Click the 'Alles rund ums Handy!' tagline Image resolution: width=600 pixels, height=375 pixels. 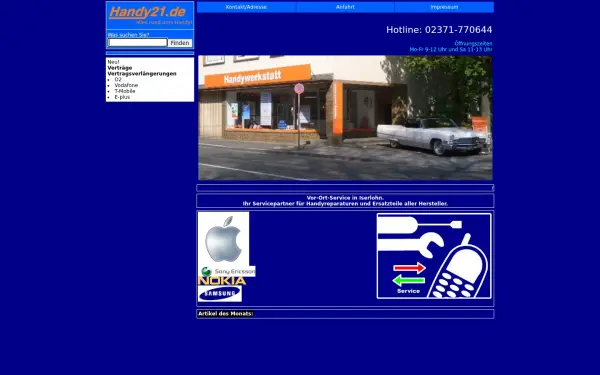pyautogui.click(x=164, y=22)
